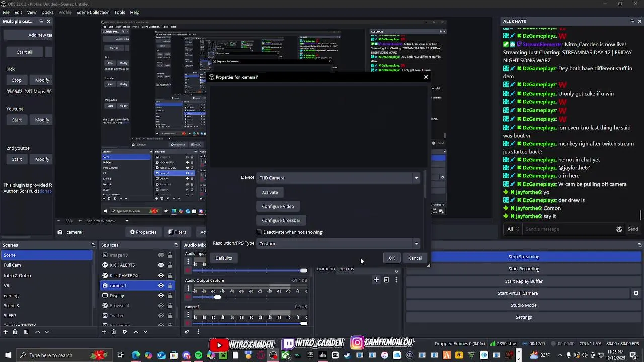Image resolution: width=644 pixels, height=362 pixels.
Task: Float the ALL CHATS dock
Action: point(632,21)
